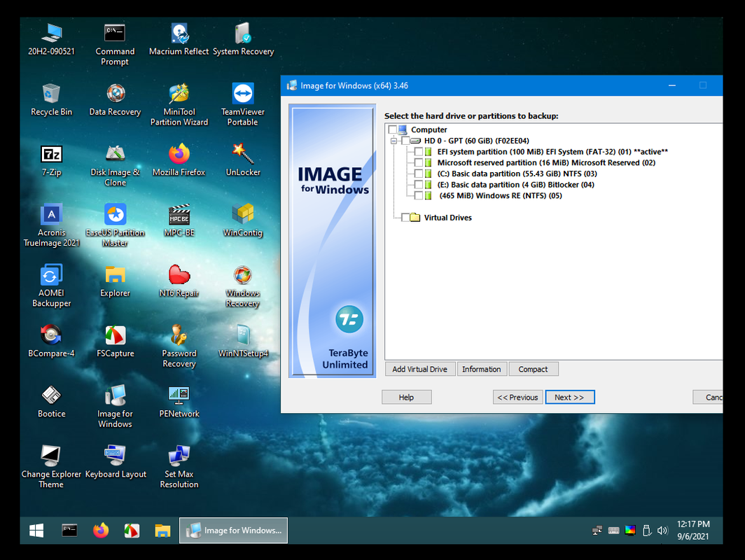
Task: Launch TeamViewer Portable from the desktop
Action: [x=243, y=105]
